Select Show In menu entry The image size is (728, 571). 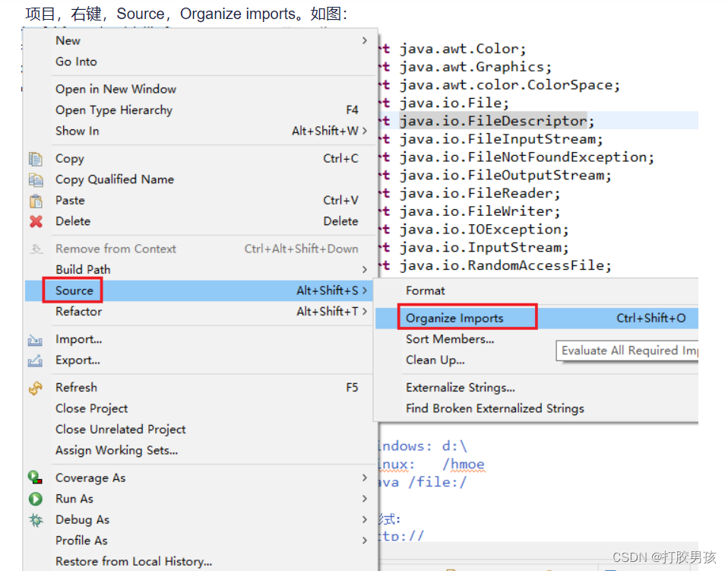(x=200, y=131)
